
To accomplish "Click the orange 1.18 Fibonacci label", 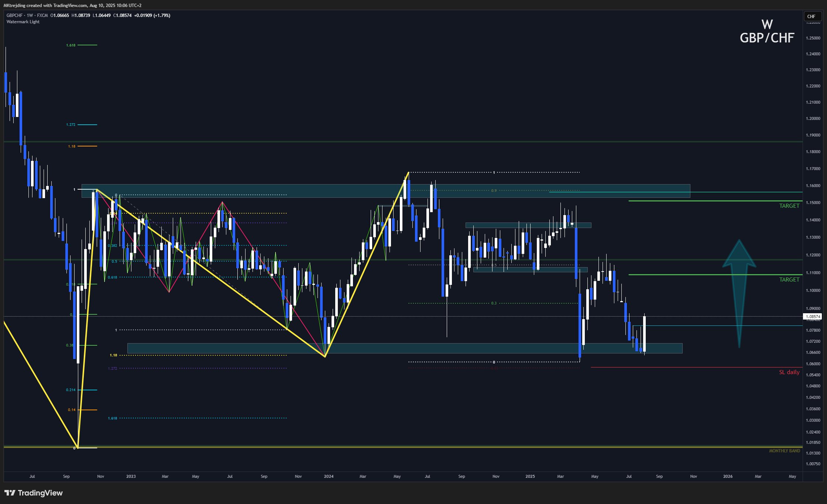I will pos(72,146).
